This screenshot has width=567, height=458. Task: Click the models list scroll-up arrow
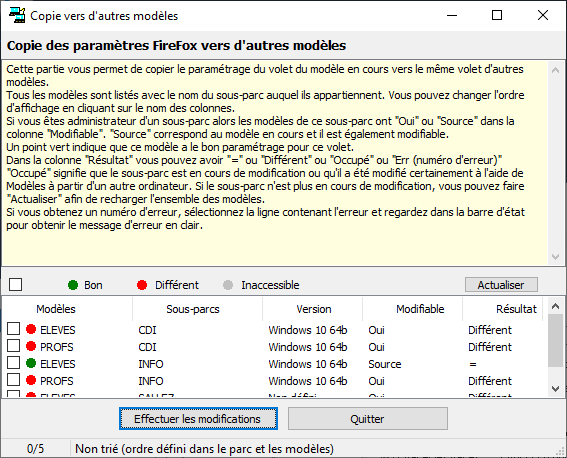pos(555,307)
